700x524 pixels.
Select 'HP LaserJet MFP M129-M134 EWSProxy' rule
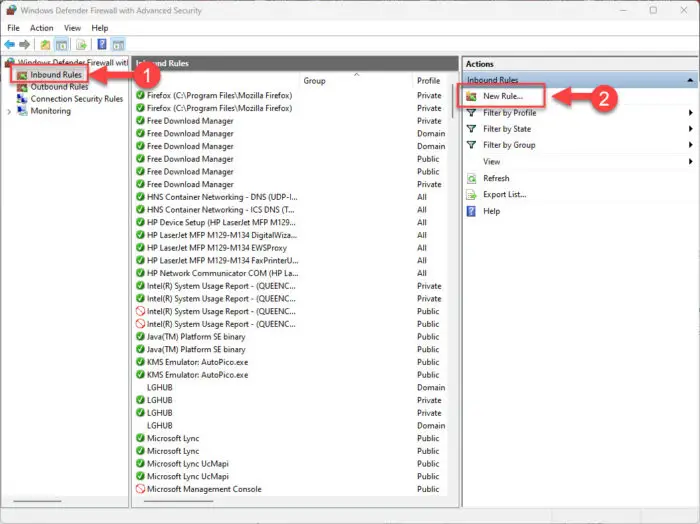coord(217,248)
